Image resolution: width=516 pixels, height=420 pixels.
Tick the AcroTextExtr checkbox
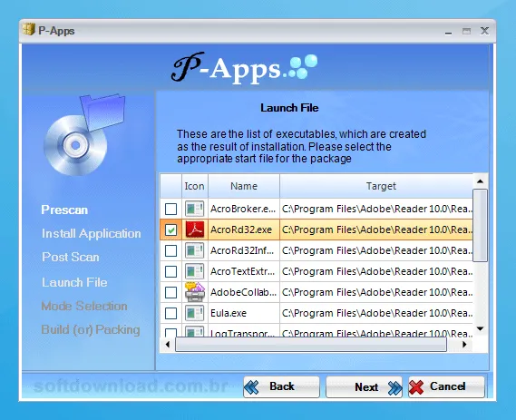(x=170, y=271)
